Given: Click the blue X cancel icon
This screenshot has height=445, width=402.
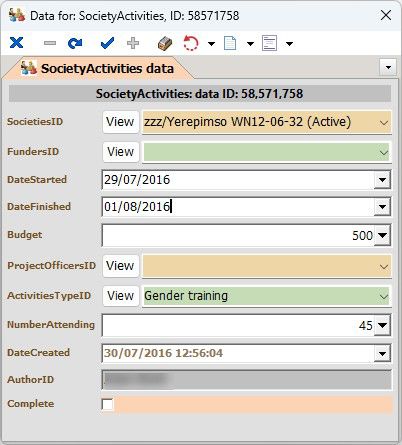Looking at the screenshot, I should click(x=16, y=43).
